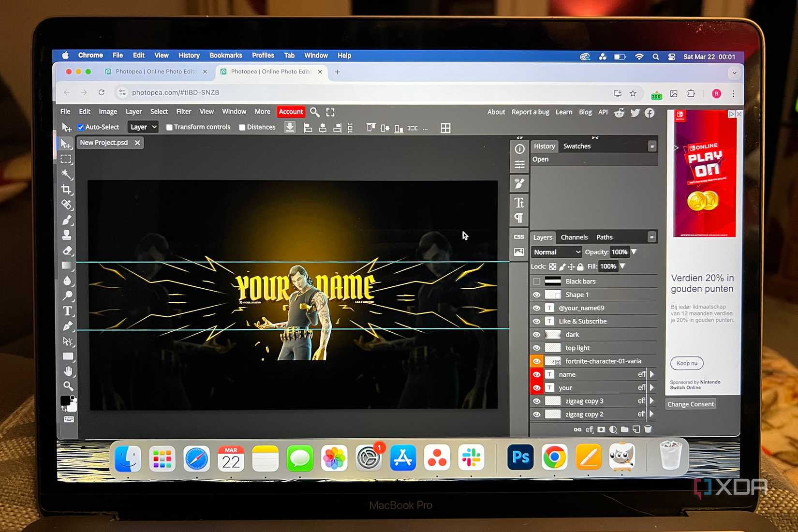798x532 pixels.
Task: Select the Clone Stamp tool
Action: click(67, 235)
